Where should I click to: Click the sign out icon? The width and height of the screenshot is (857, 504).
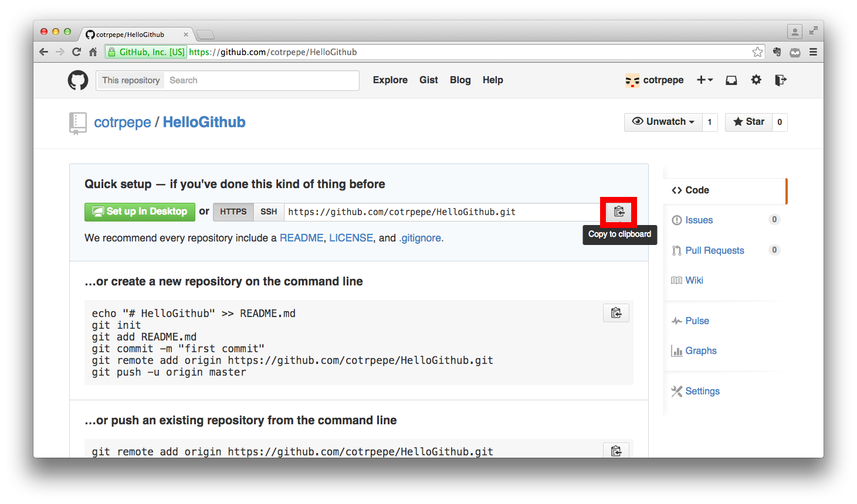click(780, 80)
